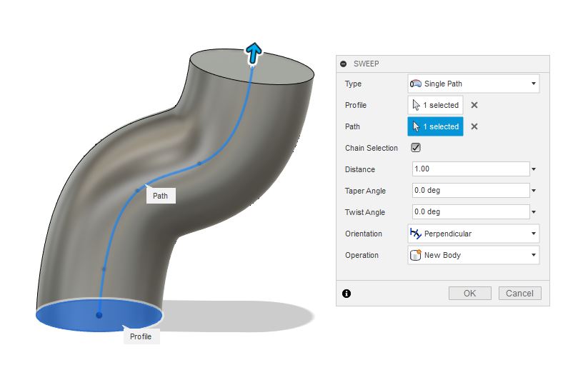The height and width of the screenshot is (380, 588).
Task: Click the Taper Angle input field
Action: [x=471, y=191]
